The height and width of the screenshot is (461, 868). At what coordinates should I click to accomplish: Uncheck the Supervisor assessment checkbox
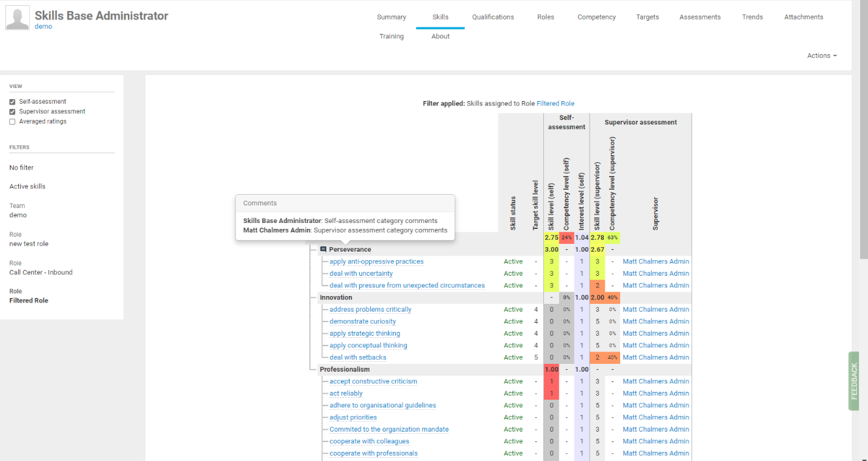12,112
